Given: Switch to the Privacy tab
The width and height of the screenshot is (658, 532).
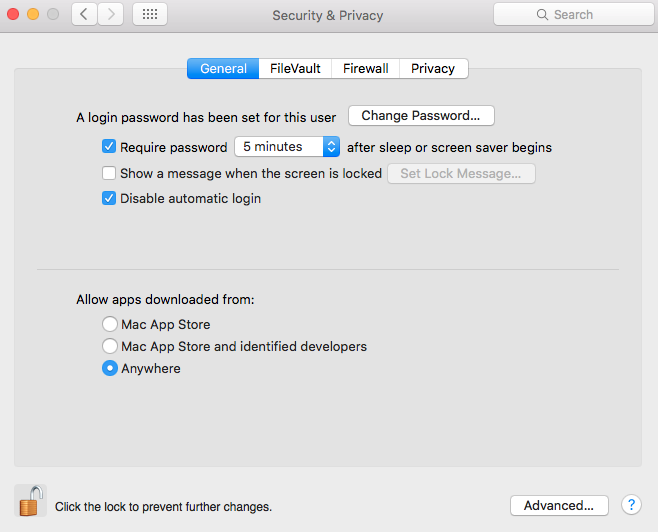Looking at the screenshot, I should point(433,68).
